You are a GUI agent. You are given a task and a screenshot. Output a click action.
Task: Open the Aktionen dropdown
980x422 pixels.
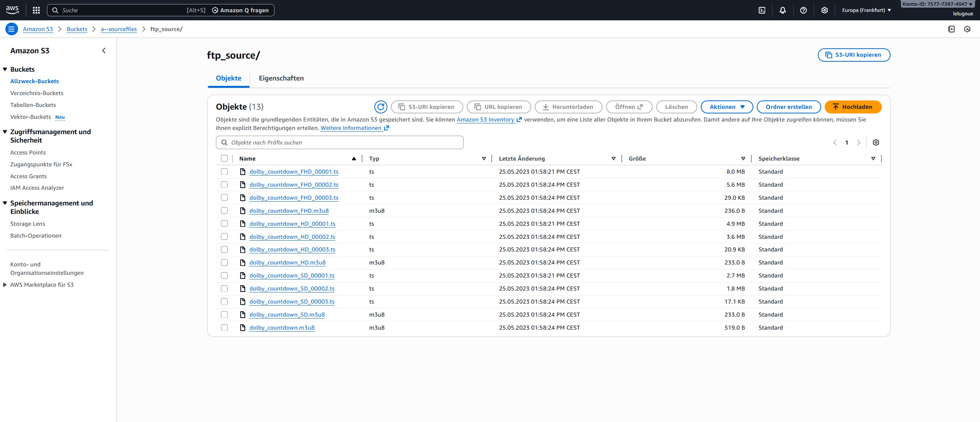(727, 107)
